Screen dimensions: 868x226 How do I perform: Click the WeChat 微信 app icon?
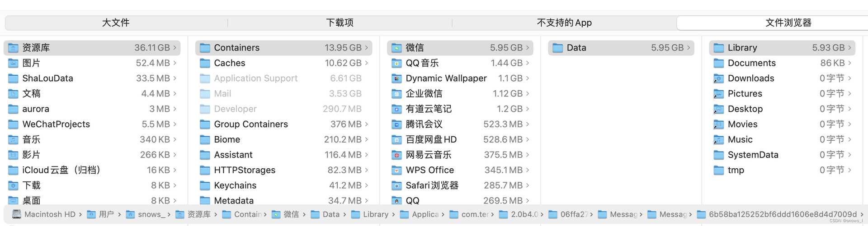coord(396,48)
